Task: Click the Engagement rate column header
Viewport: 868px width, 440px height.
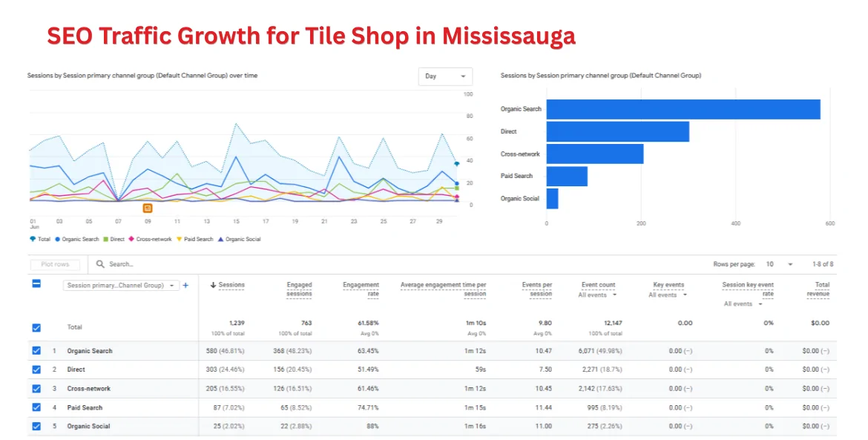Action: pos(361,289)
